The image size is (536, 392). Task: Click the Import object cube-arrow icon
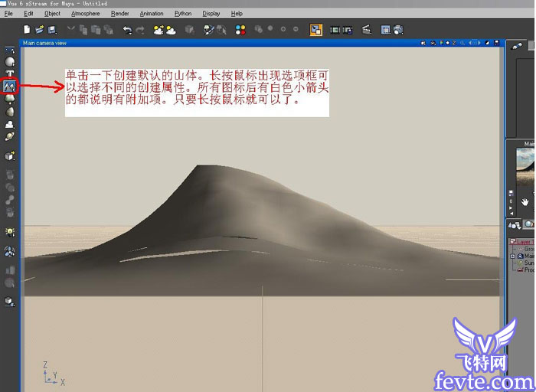coord(10,156)
